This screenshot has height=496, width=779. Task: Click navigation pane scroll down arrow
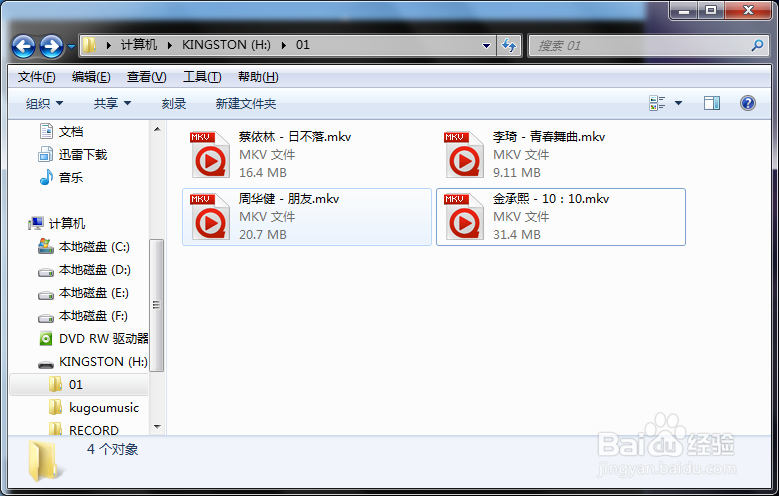click(x=157, y=426)
